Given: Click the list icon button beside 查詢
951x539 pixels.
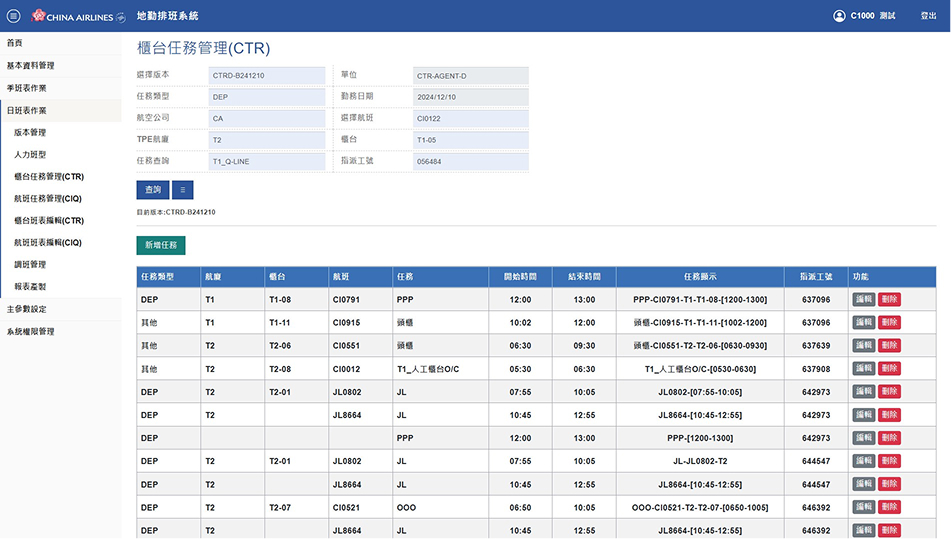Looking at the screenshot, I should click(182, 189).
